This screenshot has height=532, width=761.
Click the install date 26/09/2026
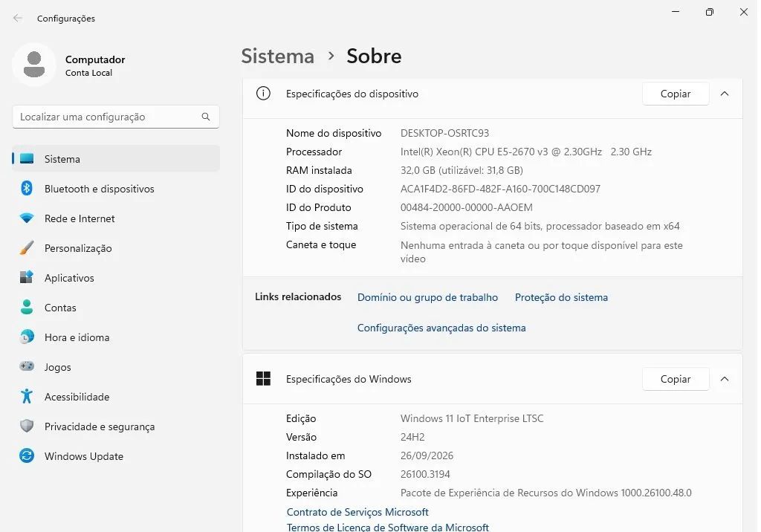coord(427,455)
